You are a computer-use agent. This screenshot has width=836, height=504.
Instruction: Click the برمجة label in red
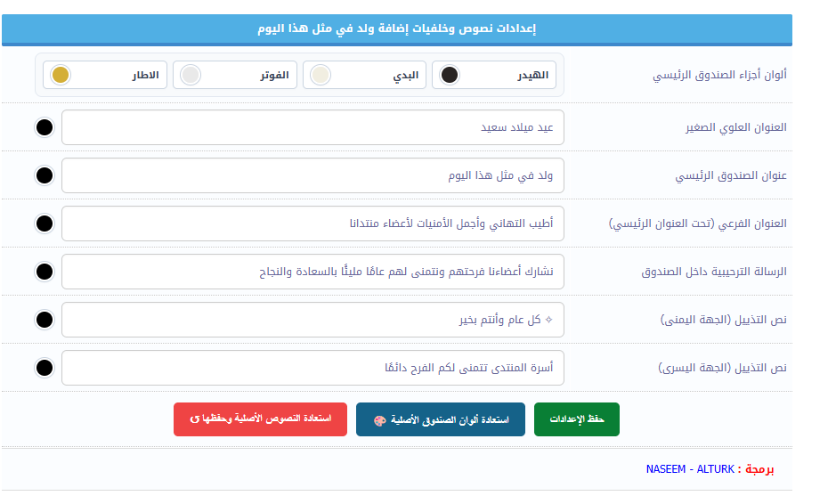pos(759,469)
